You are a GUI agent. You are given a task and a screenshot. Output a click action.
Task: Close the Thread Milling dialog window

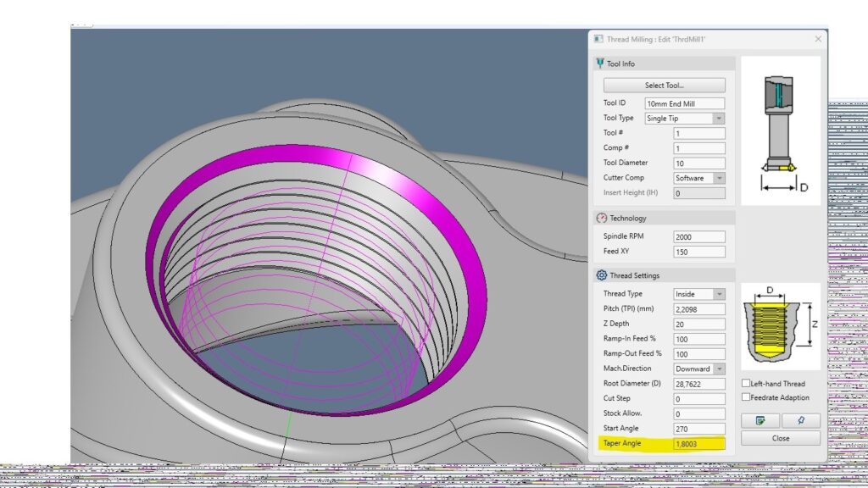click(x=817, y=39)
